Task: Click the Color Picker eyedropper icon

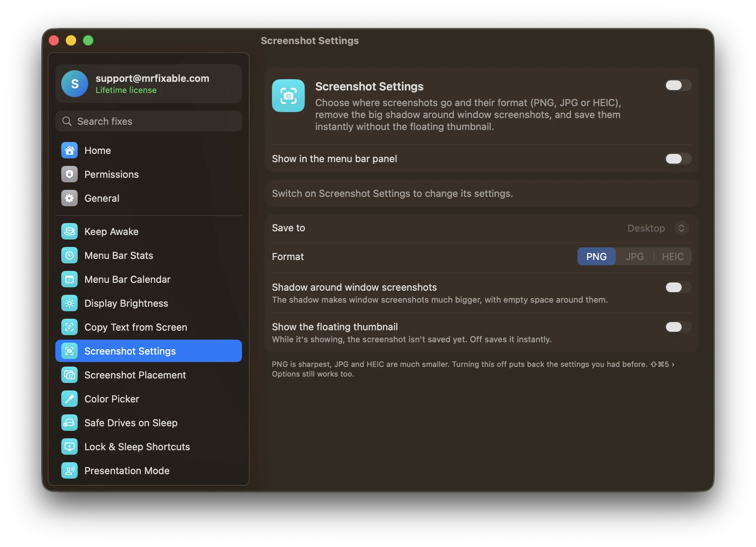Action: coord(69,399)
